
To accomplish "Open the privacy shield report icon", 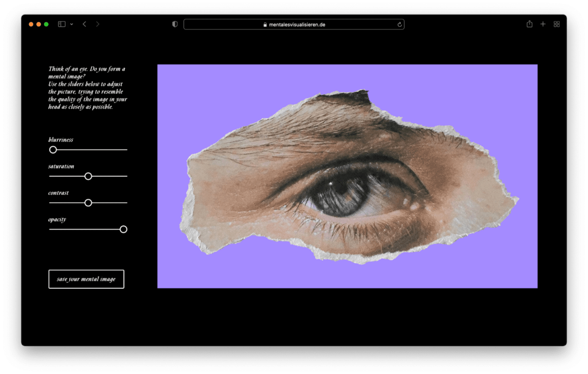I will pos(175,24).
